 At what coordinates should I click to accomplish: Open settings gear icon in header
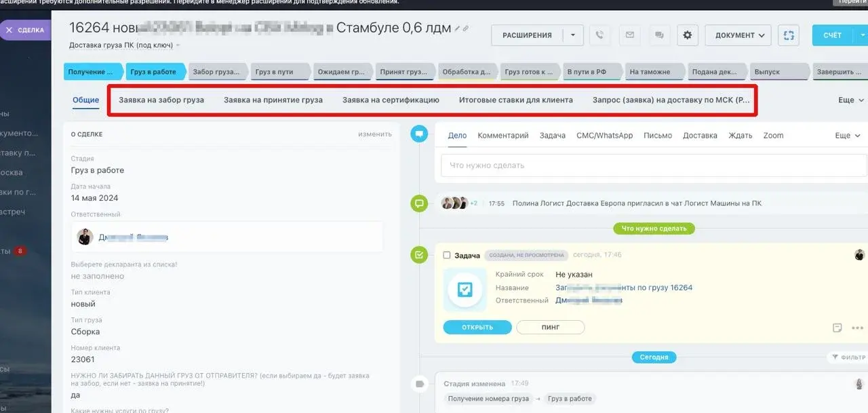click(688, 35)
